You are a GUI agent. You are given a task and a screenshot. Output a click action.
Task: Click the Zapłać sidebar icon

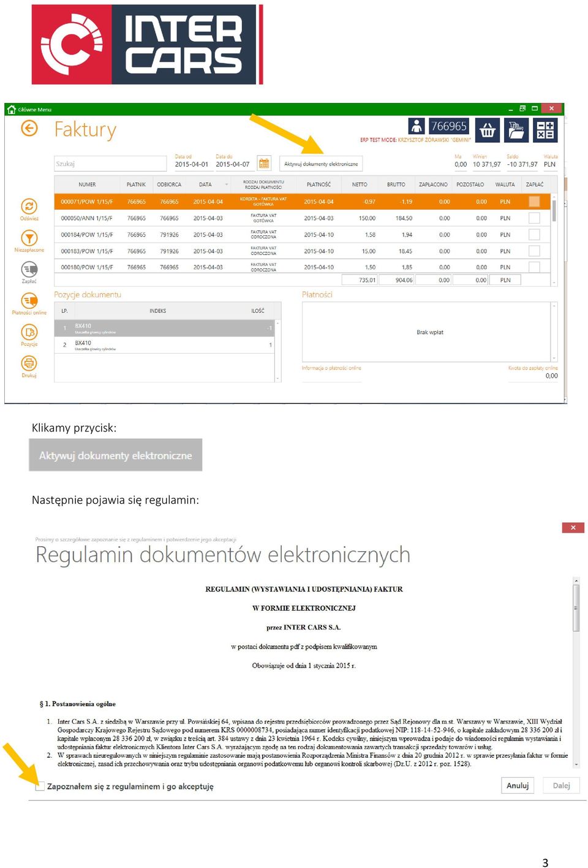click(29, 269)
